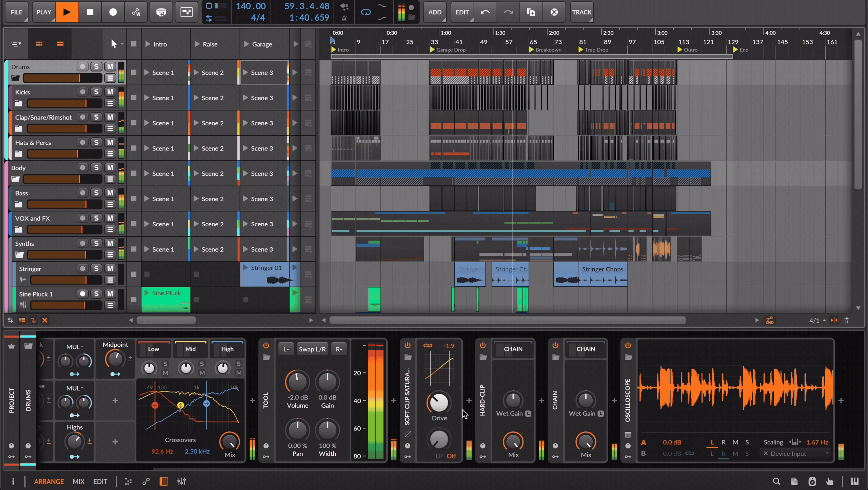This screenshot has width=868, height=490.
Task: Open the folder icon on the Stringer track
Action: pos(23,280)
